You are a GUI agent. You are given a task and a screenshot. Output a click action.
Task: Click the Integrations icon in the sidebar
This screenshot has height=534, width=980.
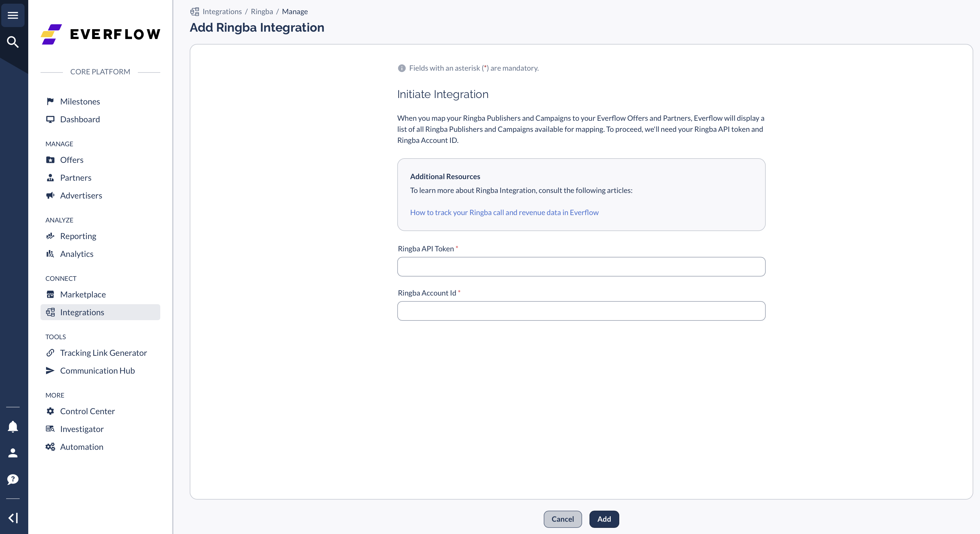(x=50, y=312)
